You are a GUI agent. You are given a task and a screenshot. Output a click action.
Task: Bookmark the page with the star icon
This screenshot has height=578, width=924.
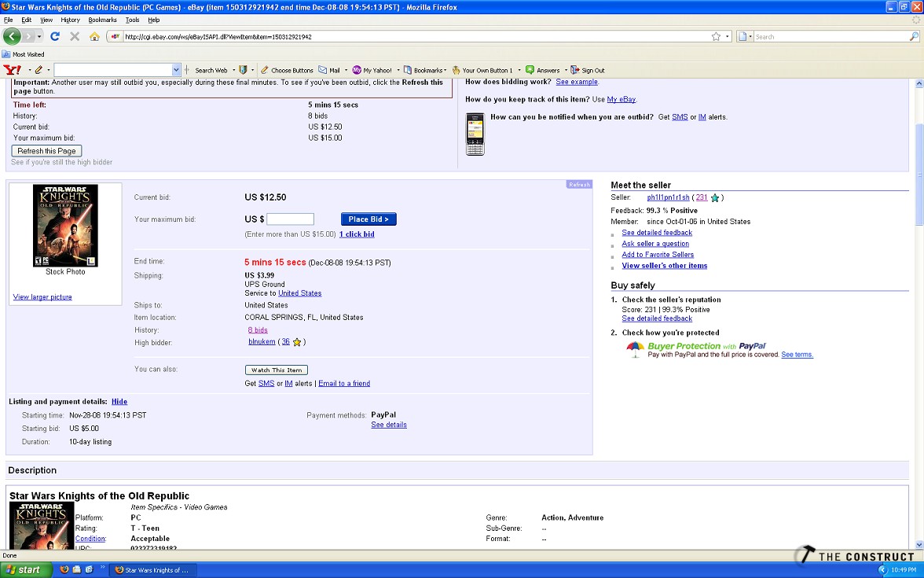716,36
